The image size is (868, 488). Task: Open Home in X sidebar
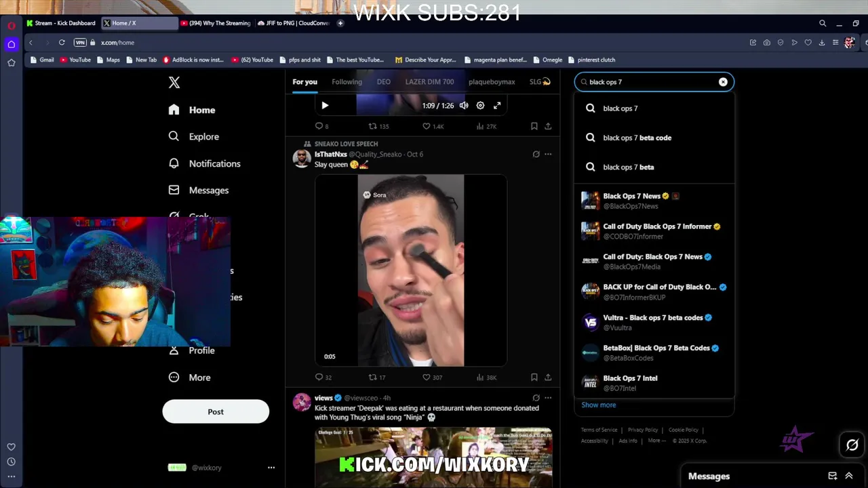tap(193, 110)
